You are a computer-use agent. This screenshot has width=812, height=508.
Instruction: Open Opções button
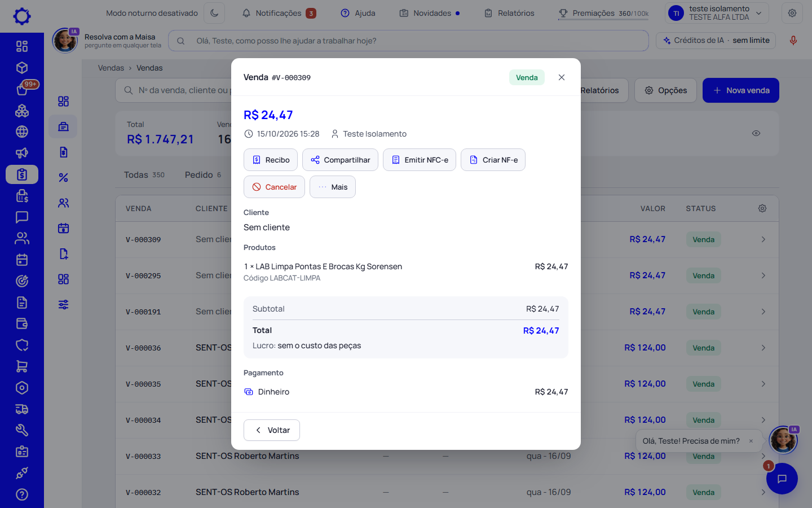pyautogui.click(x=666, y=90)
